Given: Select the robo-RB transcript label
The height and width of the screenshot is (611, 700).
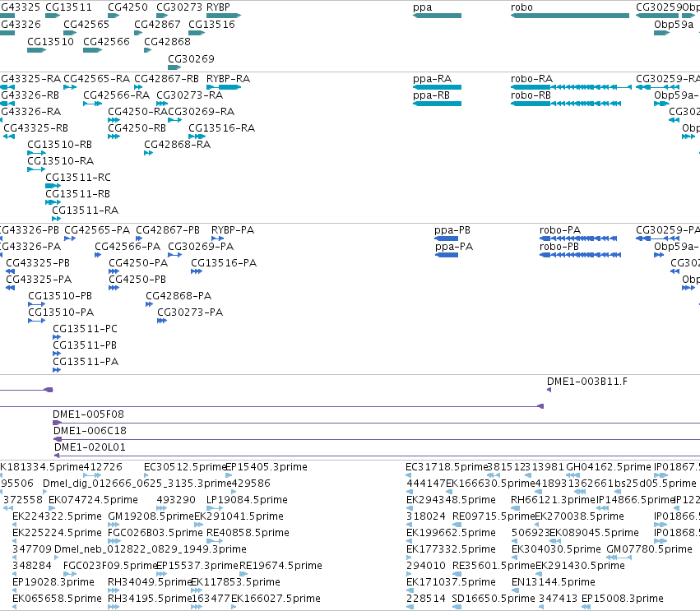Looking at the screenshot, I should [531, 95].
